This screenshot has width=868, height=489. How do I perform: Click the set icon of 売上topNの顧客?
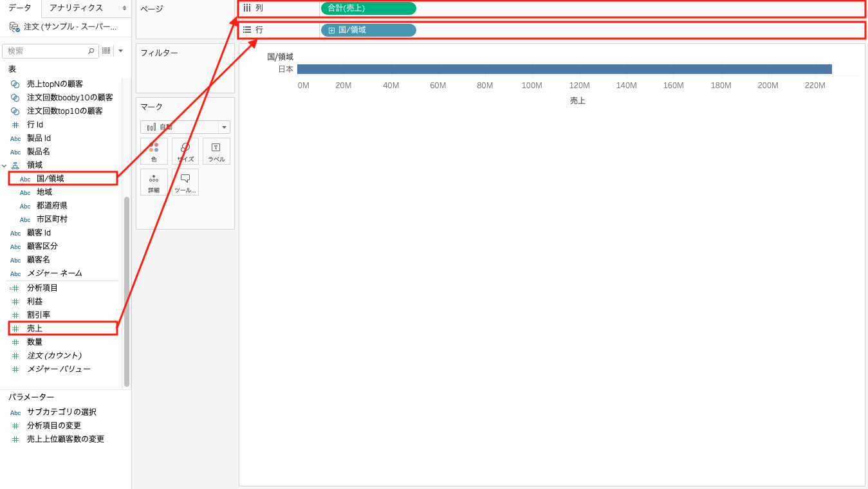pyautogui.click(x=15, y=84)
